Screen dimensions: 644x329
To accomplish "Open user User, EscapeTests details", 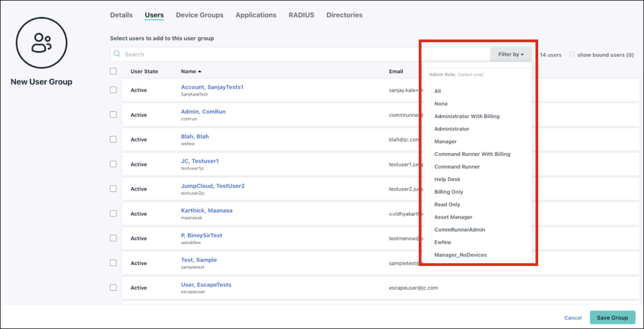I will 206,285.
